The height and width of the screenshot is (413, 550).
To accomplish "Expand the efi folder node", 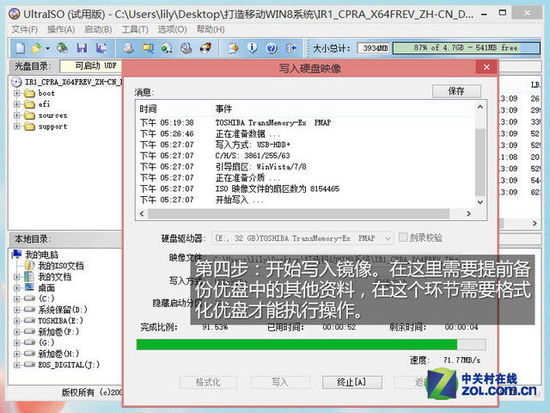I will coord(16,104).
